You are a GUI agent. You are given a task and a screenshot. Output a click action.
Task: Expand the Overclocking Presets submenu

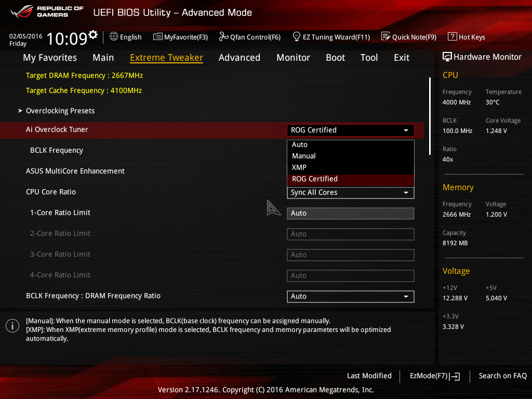click(60, 111)
